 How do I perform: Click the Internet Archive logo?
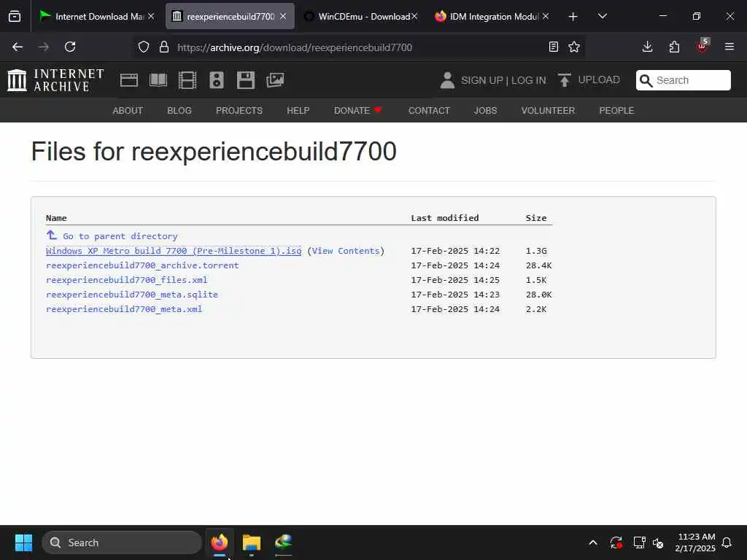pos(55,80)
